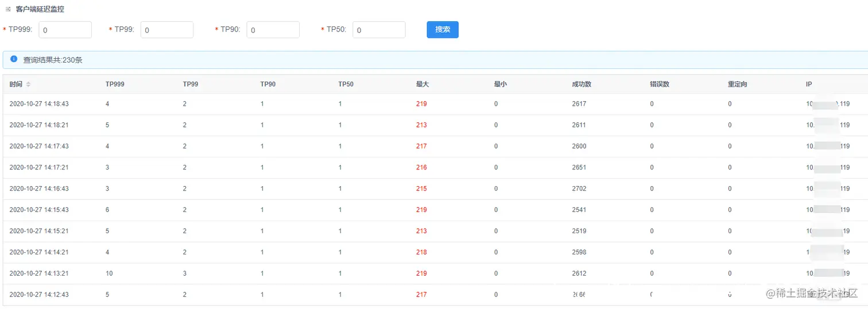Image resolution: width=868 pixels, height=309 pixels.
Task: Click the 成功数 column header
Action: pyautogui.click(x=582, y=84)
